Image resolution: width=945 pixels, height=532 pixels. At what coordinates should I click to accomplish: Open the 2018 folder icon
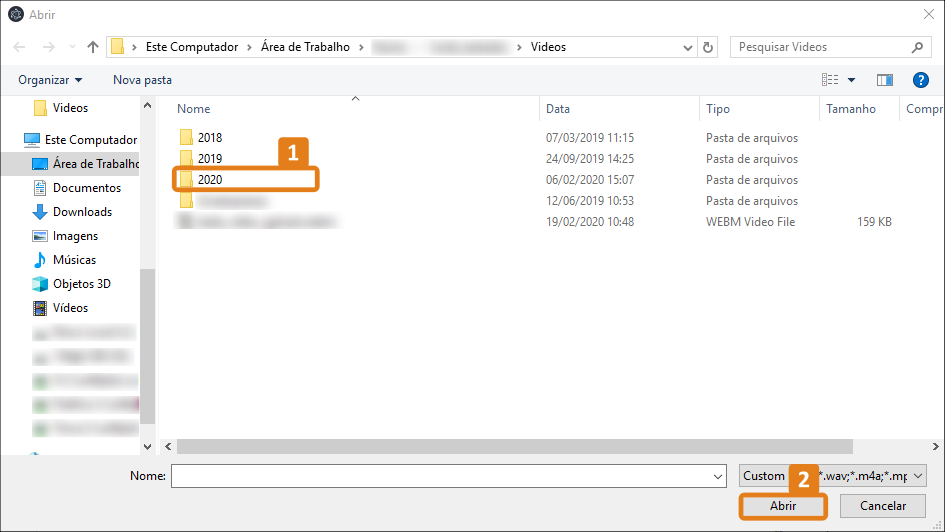[x=186, y=138]
